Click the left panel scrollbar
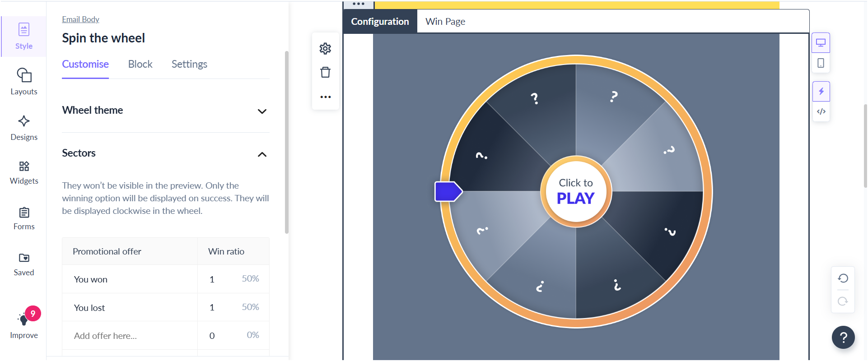The image size is (868, 361). pos(286,142)
